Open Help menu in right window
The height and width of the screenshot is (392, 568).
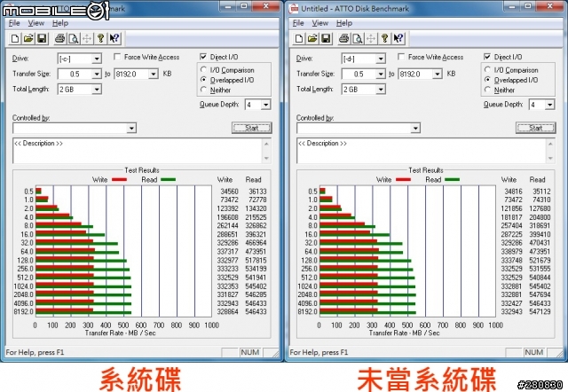pos(344,23)
